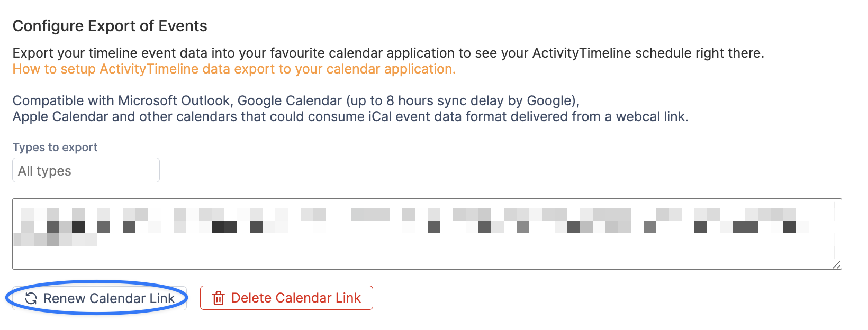Click the sentence beginning Export your timeline event data
The height and width of the screenshot is (330, 868).
click(388, 53)
